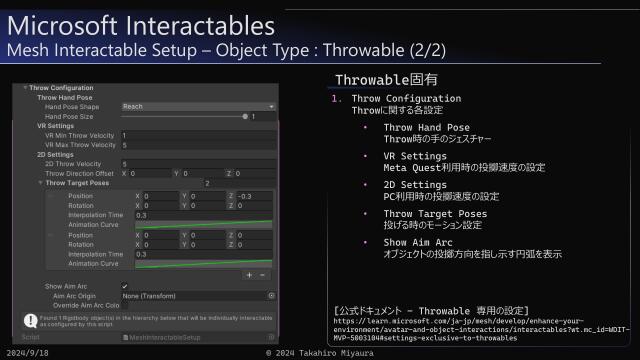Click the script file icon before MeshInteractableSetup
The image size is (640, 360).
[125, 338]
